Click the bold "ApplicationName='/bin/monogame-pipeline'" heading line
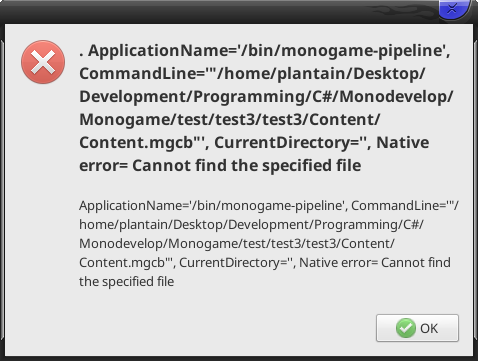The height and width of the screenshot is (361, 478). (265, 51)
